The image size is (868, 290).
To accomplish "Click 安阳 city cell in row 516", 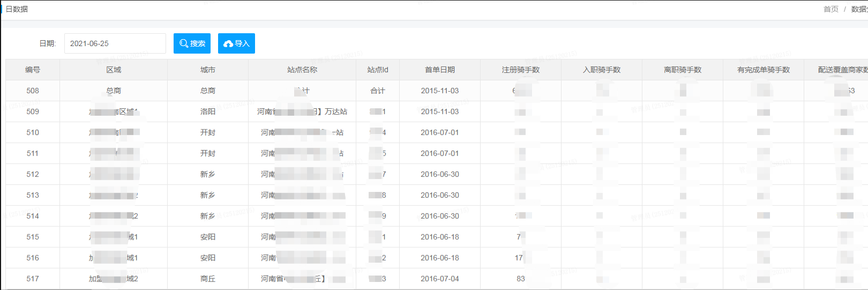I will pos(208,258).
